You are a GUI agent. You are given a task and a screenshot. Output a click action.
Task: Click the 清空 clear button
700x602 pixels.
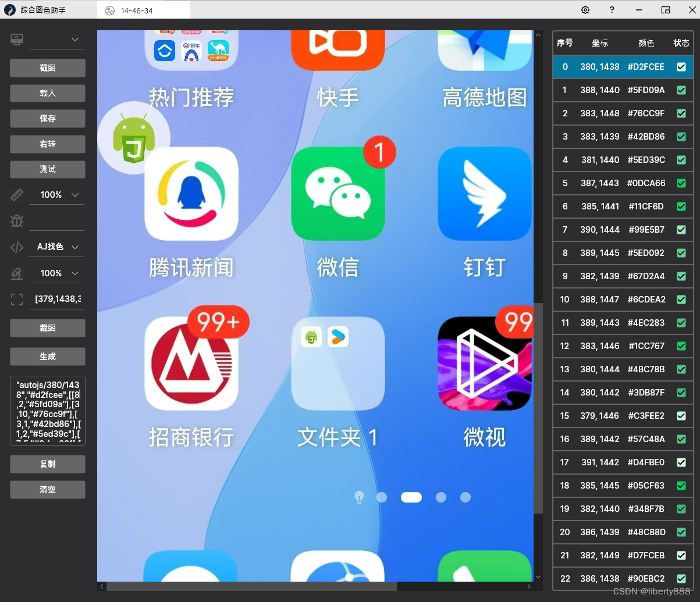(x=48, y=490)
